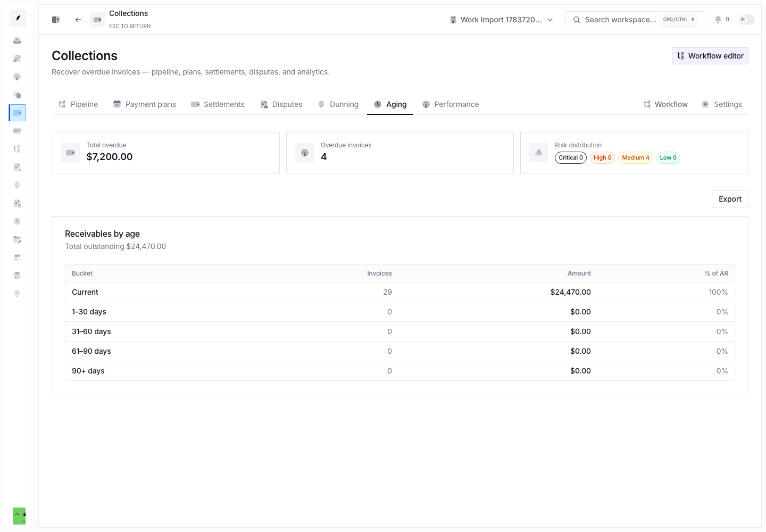Click the $7,200.00 total overdue value
This screenshot has height=532, width=766.
[110, 157]
